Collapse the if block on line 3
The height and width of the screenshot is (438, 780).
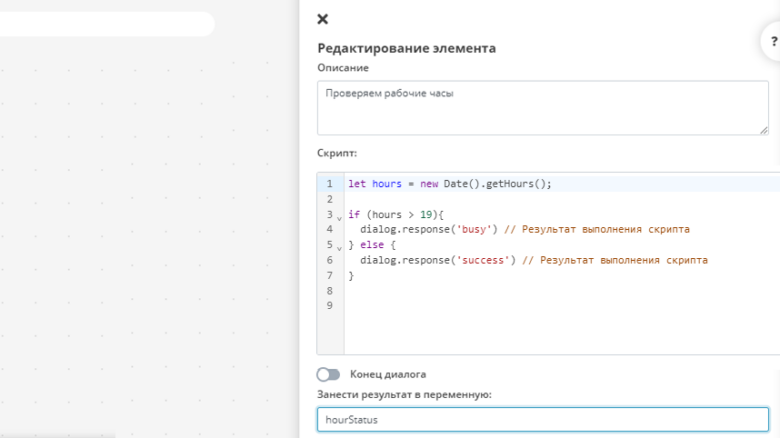coord(339,218)
